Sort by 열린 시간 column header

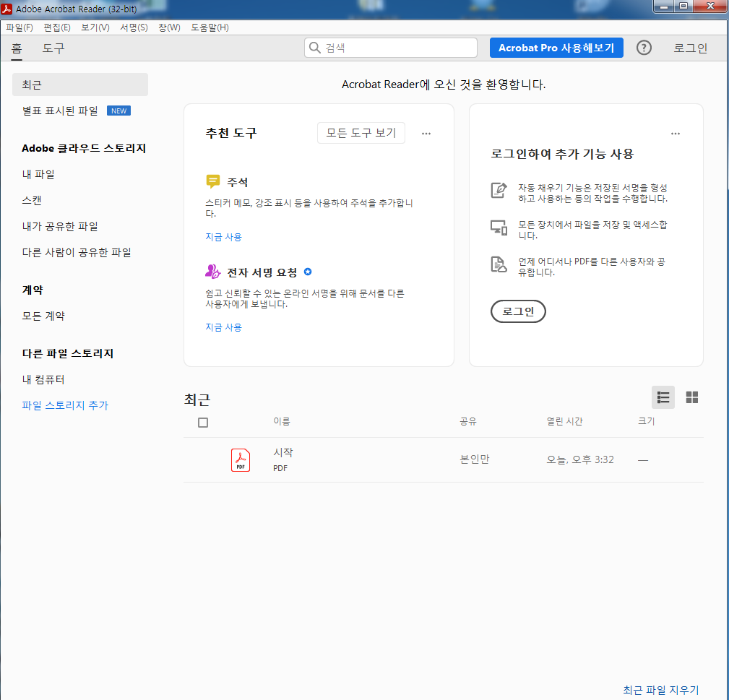(x=564, y=420)
